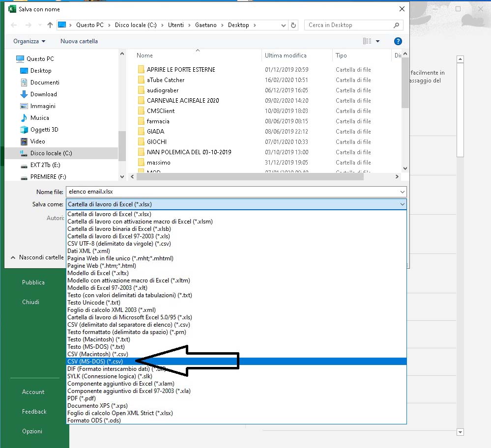Choose Dati XML (*.xml) format
This screenshot has height=448, width=491.
click(x=236, y=251)
